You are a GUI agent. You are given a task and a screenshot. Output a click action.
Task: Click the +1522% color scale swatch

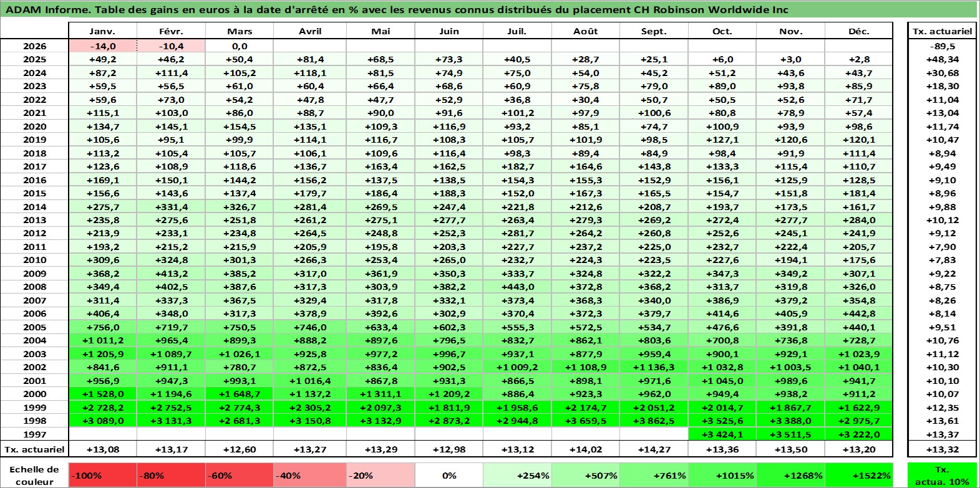(859, 475)
